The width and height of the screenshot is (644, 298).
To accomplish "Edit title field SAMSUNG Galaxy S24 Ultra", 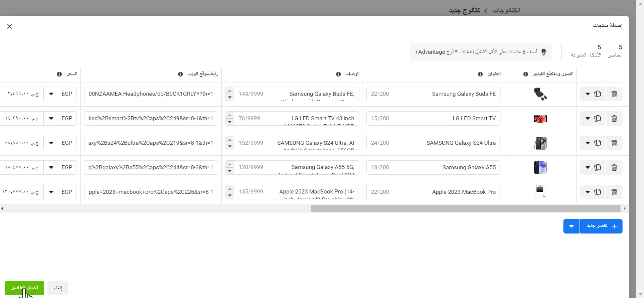I will point(433,143).
